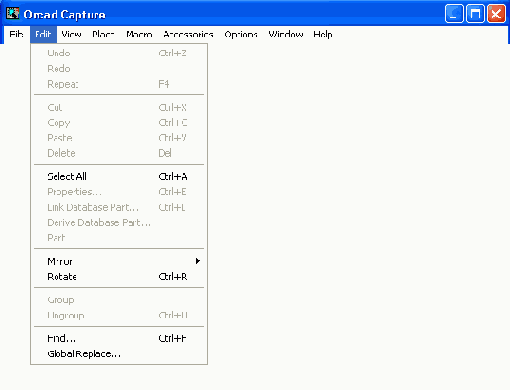The image size is (510, 390).
Task: Close the Orcad Capture window
Action: pyautogui.click(x=496, y=14)
